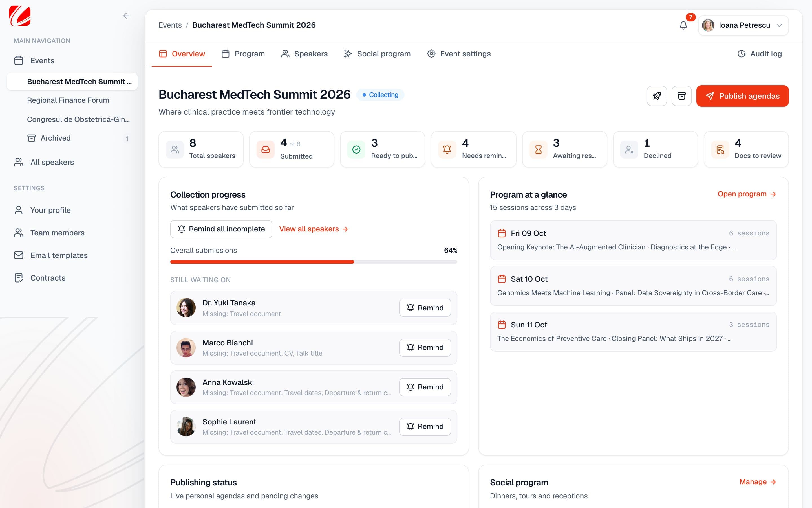Open Email templates
The height and width of the screenshot is (508, 812).
click(x=72, y=255)
